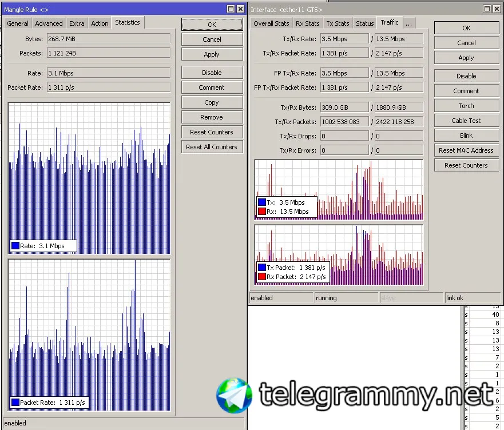Click the blue Rate legend swatch
The width and height of the screenshot is (504, 430).
[15, 246]
